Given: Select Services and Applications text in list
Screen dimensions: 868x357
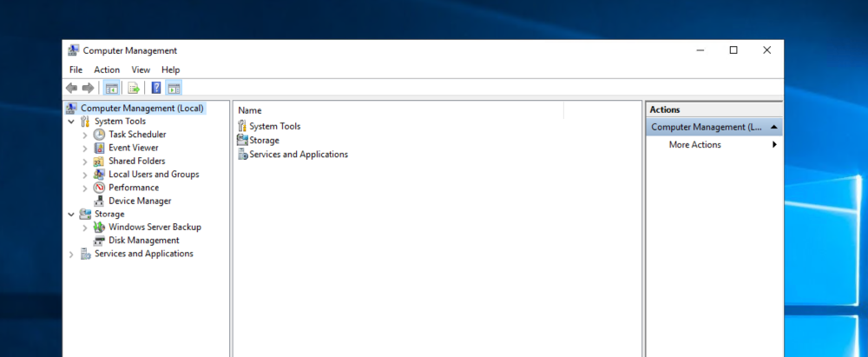Looking at the screenshot, I should 299,154.
